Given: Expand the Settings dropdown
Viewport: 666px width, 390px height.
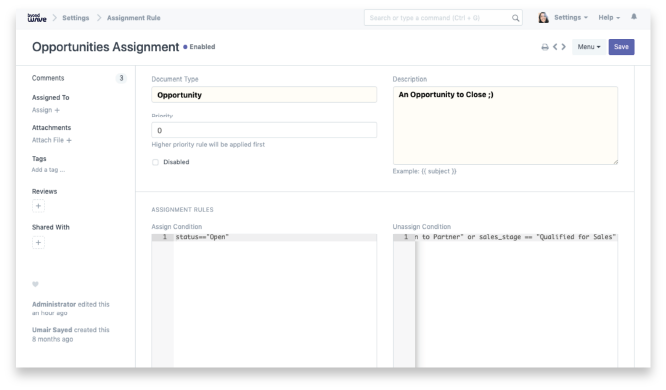Looking at the screenshot, I should (571, 17).
